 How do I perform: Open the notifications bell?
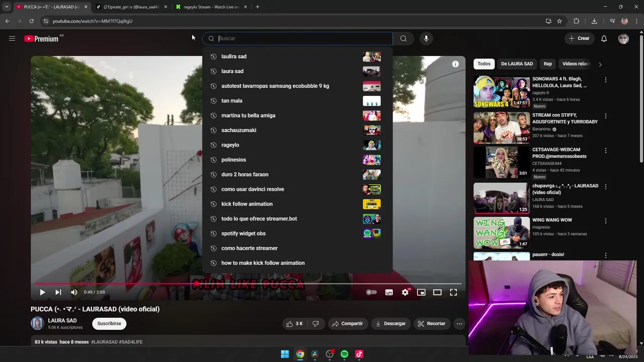[604, 38]
